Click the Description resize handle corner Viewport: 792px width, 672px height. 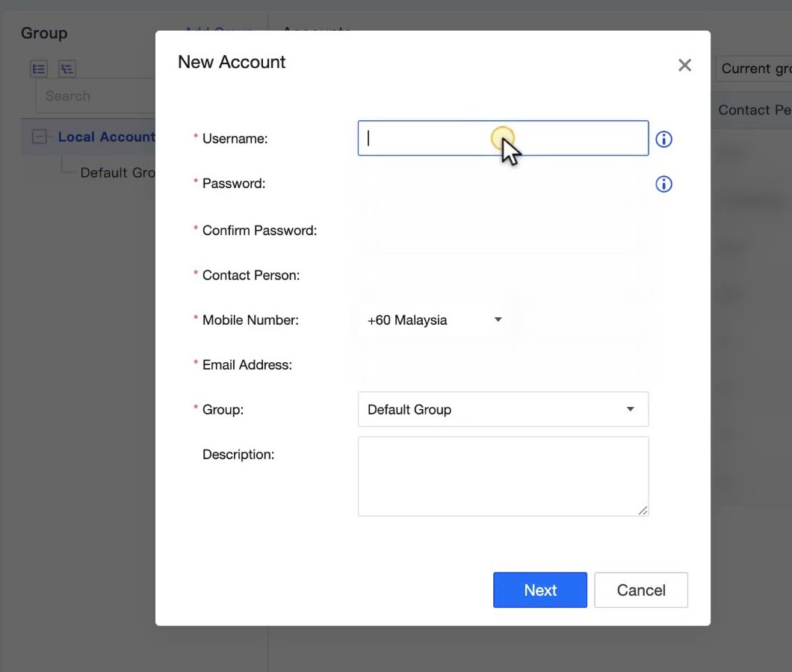(643, 511)
